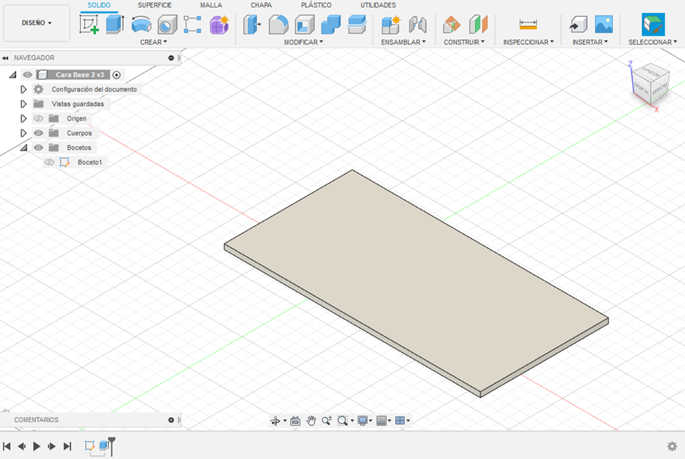Select the Offset Face tool
Viewport: 685px width, 459px height.
click(357, 24)
